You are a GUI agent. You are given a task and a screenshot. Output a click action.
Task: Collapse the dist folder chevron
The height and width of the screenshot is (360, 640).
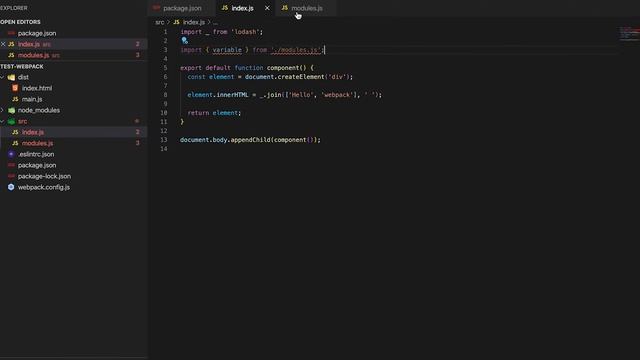[2, 77]
